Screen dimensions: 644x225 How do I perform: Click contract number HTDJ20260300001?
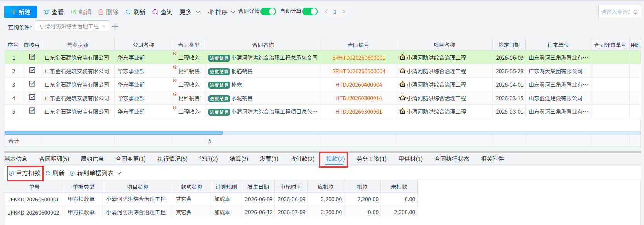(x=359, y=112)
